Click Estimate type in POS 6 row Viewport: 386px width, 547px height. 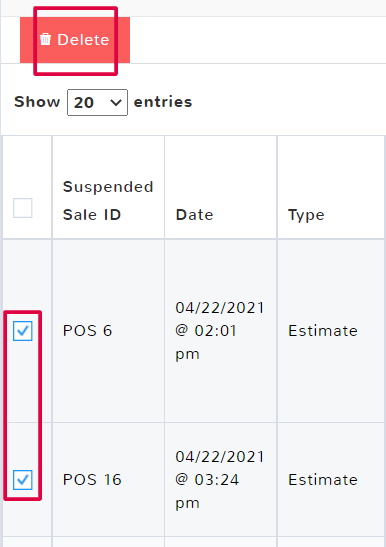323,331
